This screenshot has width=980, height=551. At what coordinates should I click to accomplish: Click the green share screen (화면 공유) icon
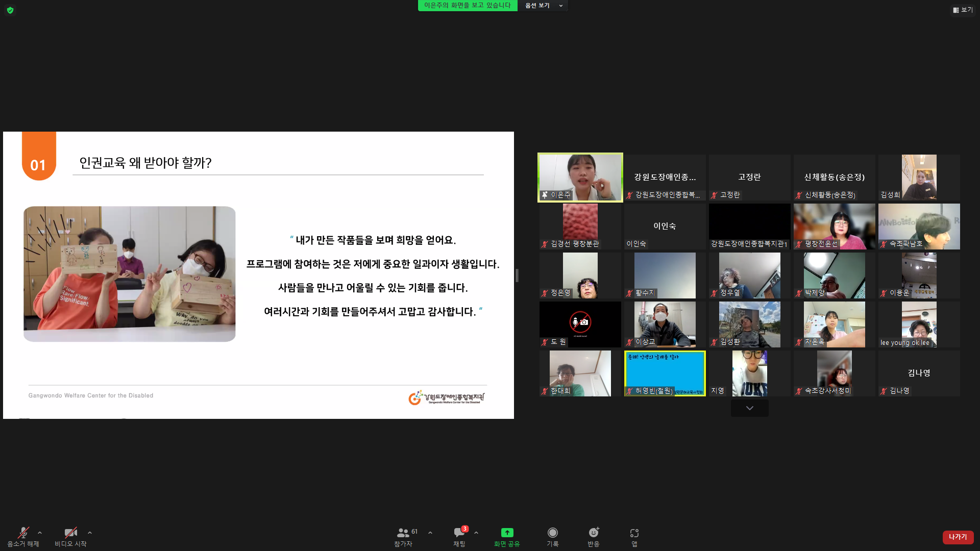507,533
